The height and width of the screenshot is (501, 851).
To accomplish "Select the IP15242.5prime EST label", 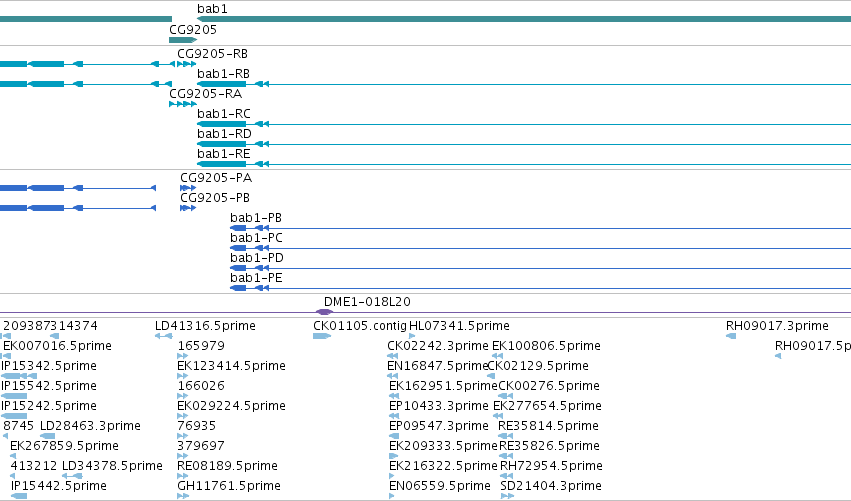I will (49, 407).
